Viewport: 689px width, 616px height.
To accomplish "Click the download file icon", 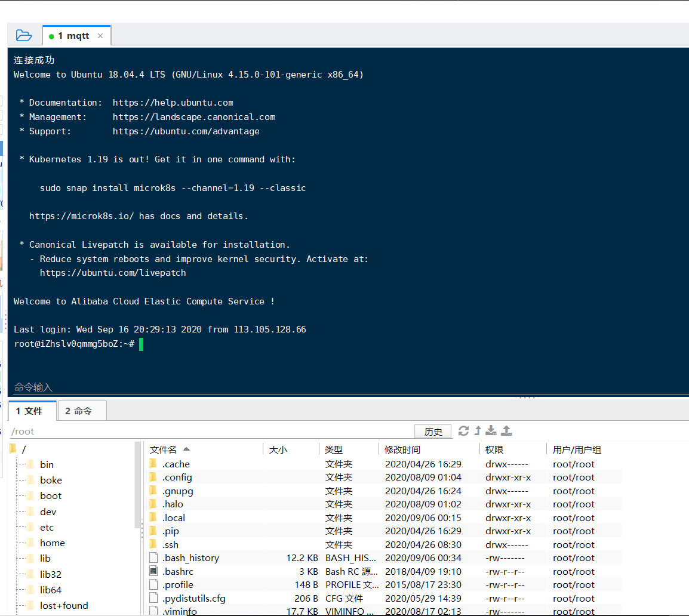I will click(491, 430).
